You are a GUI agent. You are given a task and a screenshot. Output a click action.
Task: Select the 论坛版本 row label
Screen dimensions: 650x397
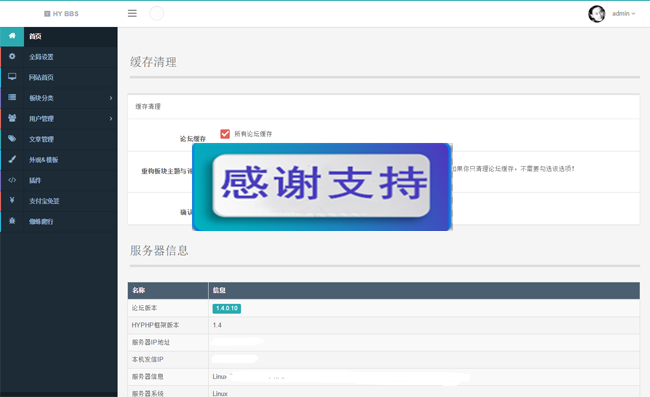tap(144, 308)
